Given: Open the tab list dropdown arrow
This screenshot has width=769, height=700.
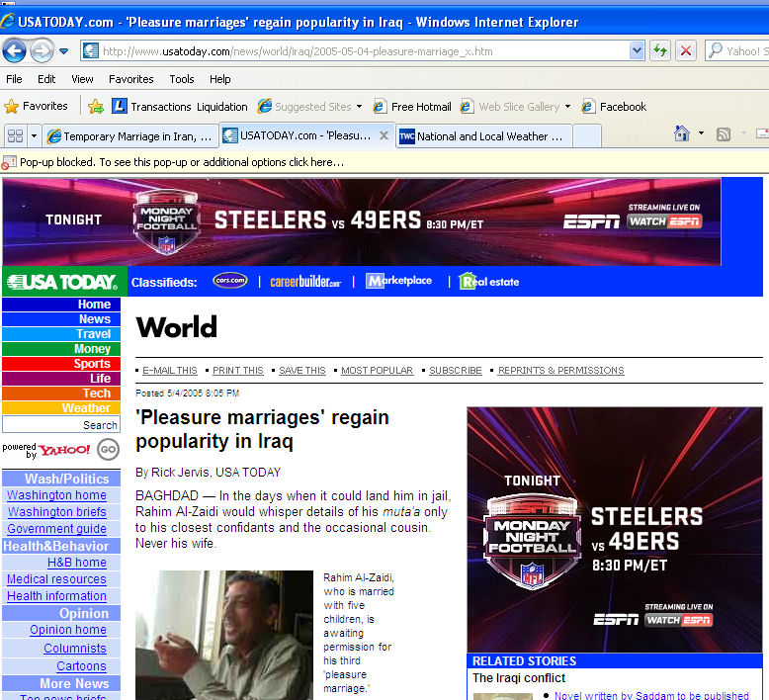Looking at the screenshot, I should tap(34, 135).
